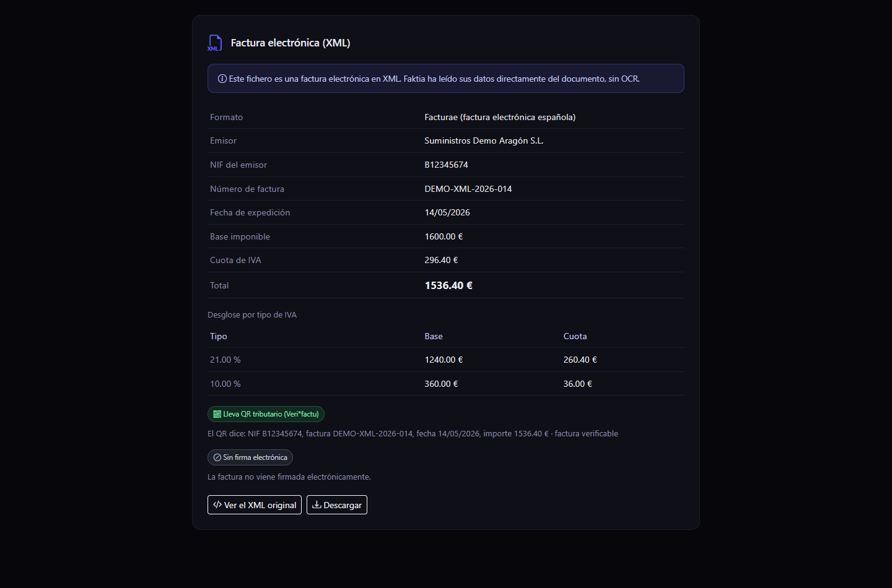
Task: Click the crossed-circle icon in 'Sin firma electrónica' badge
Action: (x=217, y=457)
